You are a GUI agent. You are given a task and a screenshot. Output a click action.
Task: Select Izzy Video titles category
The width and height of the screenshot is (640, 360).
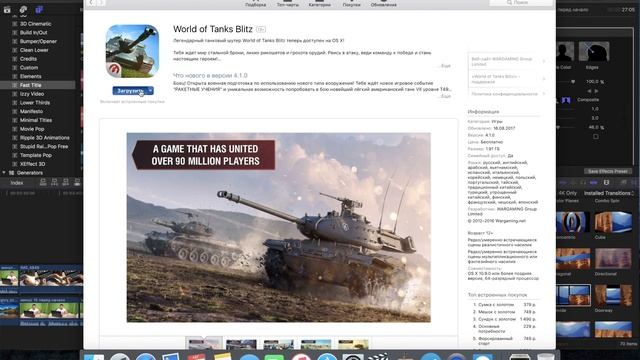click(31, 94)
